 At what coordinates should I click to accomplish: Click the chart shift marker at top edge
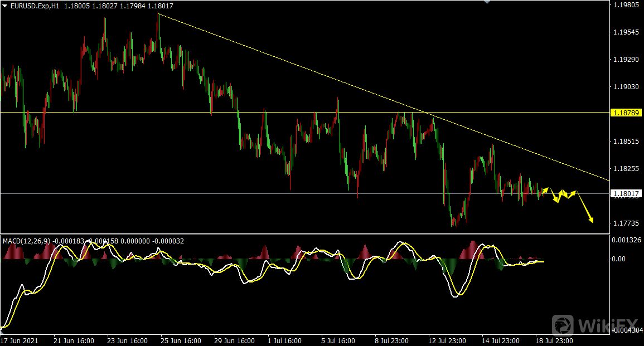[x=487, y=2]
